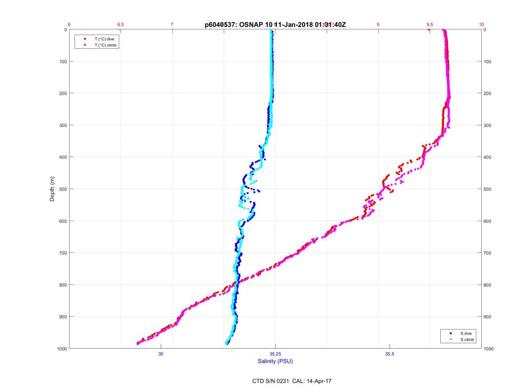
Task: Click the '35' salinity tick label
Action: 161,354
